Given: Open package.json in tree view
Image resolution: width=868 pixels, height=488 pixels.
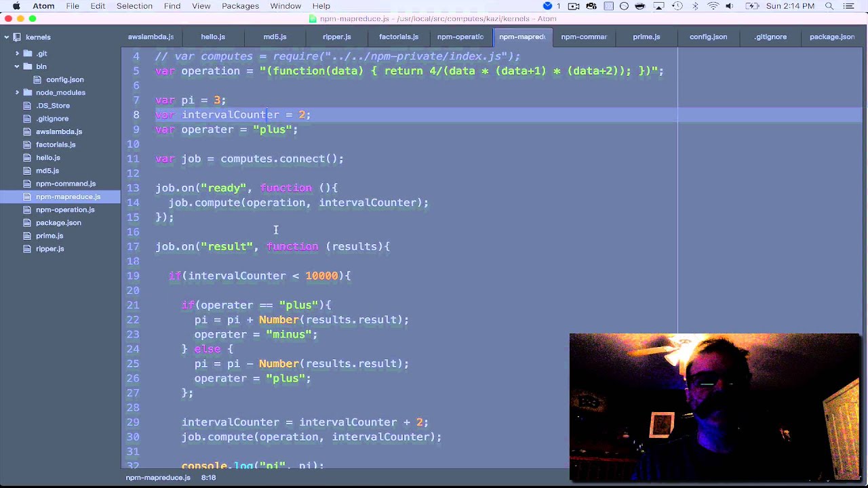Looking at the screenshot, I should (x=58, y=222).
